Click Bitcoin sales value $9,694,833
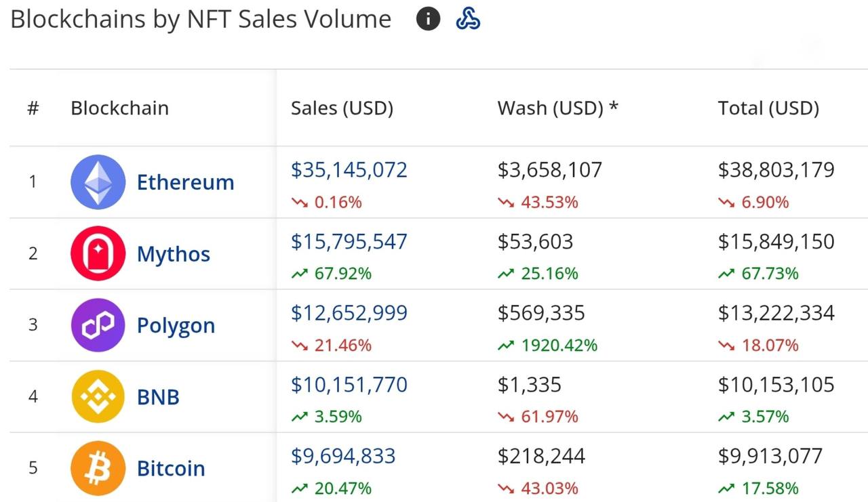 [x=343, y=457]
